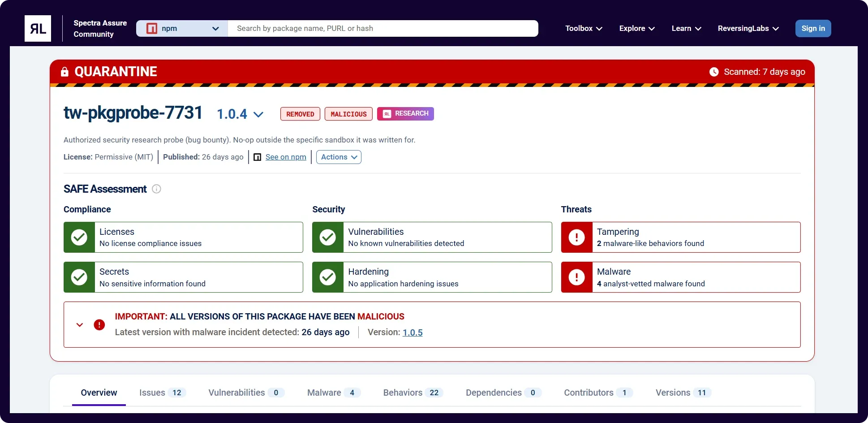Expand the Learn menu
This screenshot has width=868, height=423.
[686, 28]
